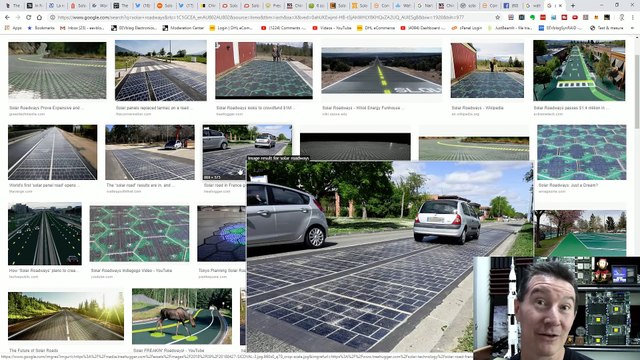View site information icon beside the URL
The height and width of the screenshot is (360, 640).
[x=52, y=18]
